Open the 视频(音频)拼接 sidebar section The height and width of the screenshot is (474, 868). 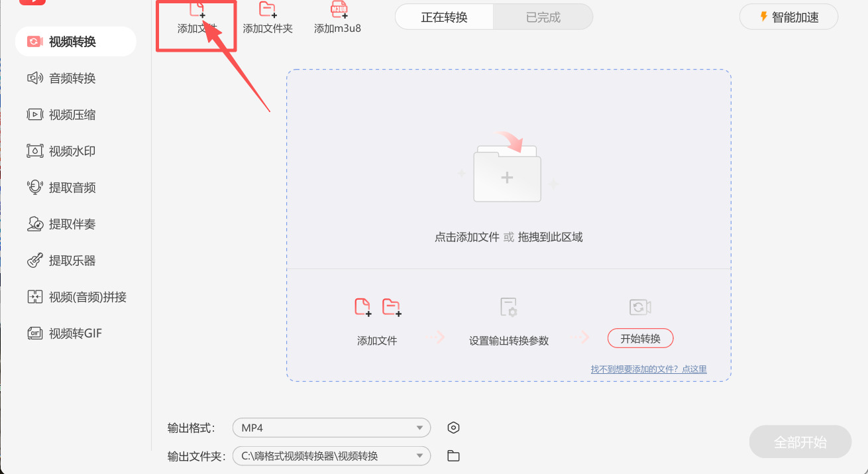77,297
